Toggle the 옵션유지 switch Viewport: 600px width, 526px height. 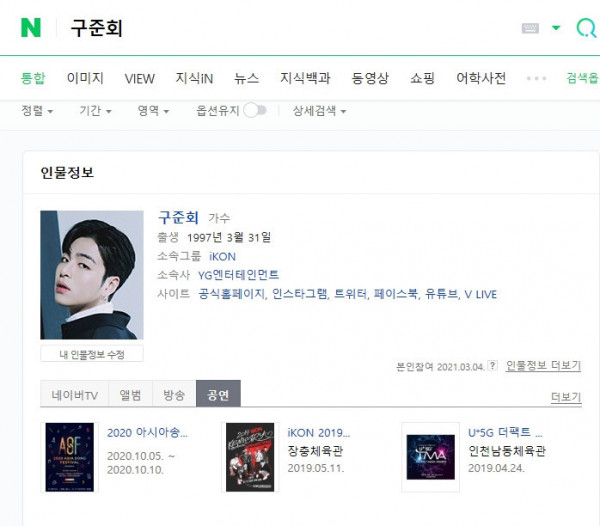click(x=255, y=111)
